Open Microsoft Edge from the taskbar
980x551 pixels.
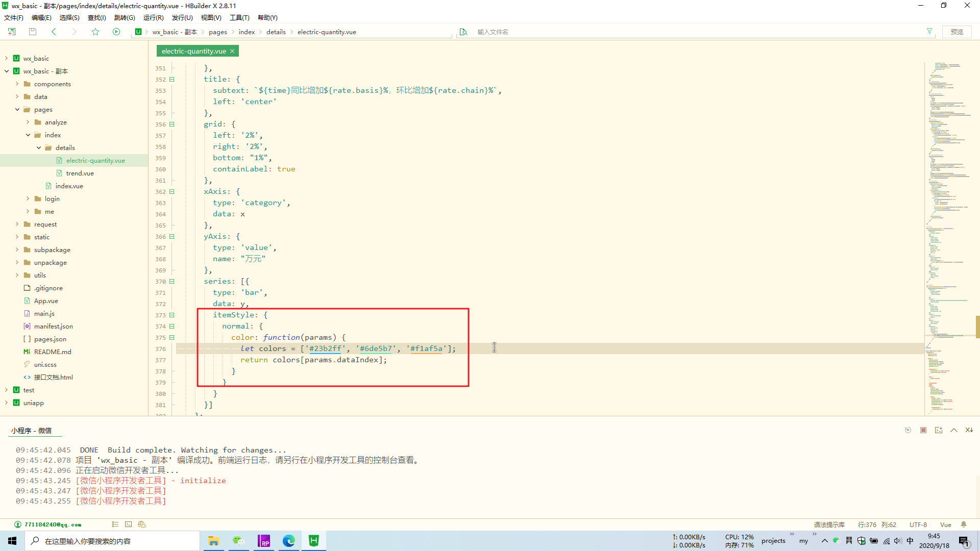pos(289,541)
